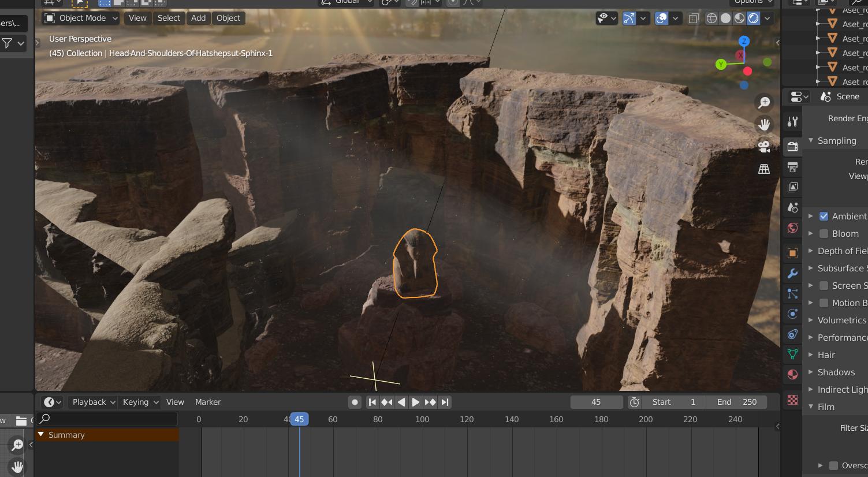Viewport: 868px width, 477px height.
Task: Toggle camera view icon in viewport
Action: click(764, 146)
